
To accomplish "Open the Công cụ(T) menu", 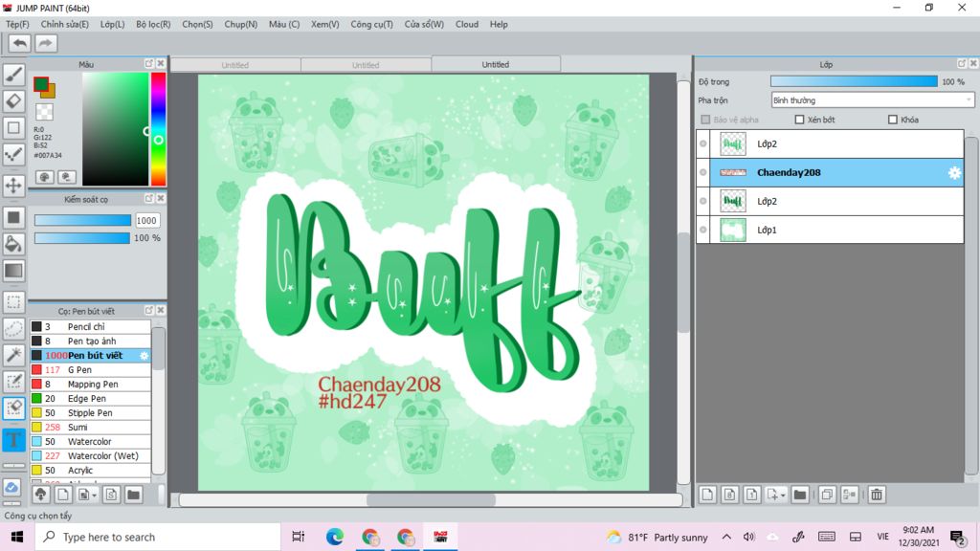I will point(372,24).
